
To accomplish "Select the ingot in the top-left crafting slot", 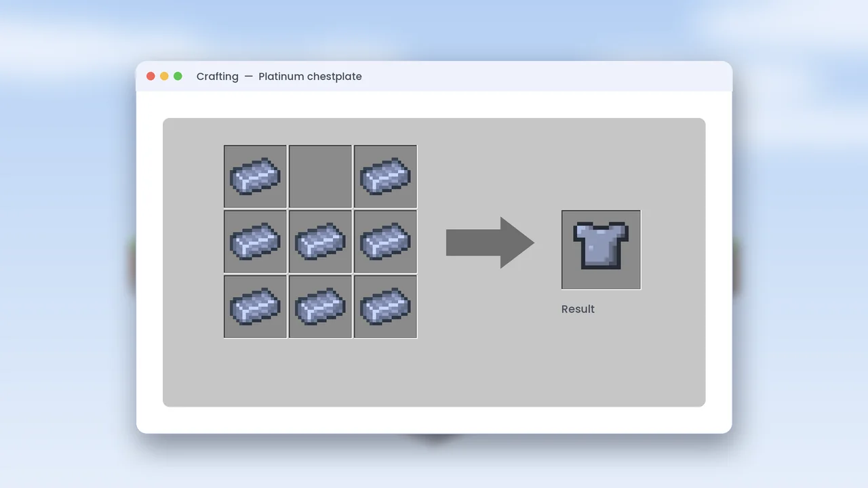I will click(255, 176).
